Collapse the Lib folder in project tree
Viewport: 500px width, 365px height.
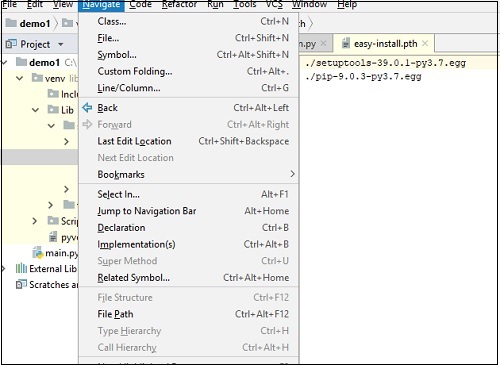coord(35,110)
